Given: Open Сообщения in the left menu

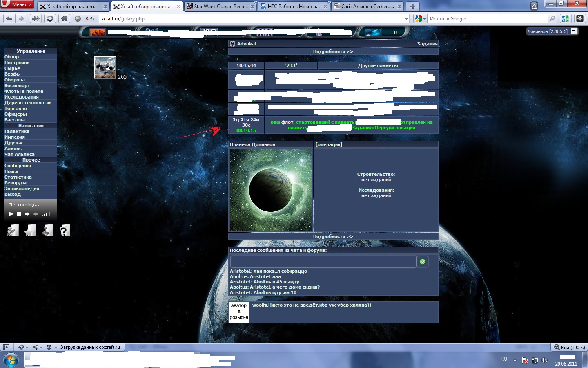Looking at the screenshot, I should pyautogui.click(x=18, y=166).
